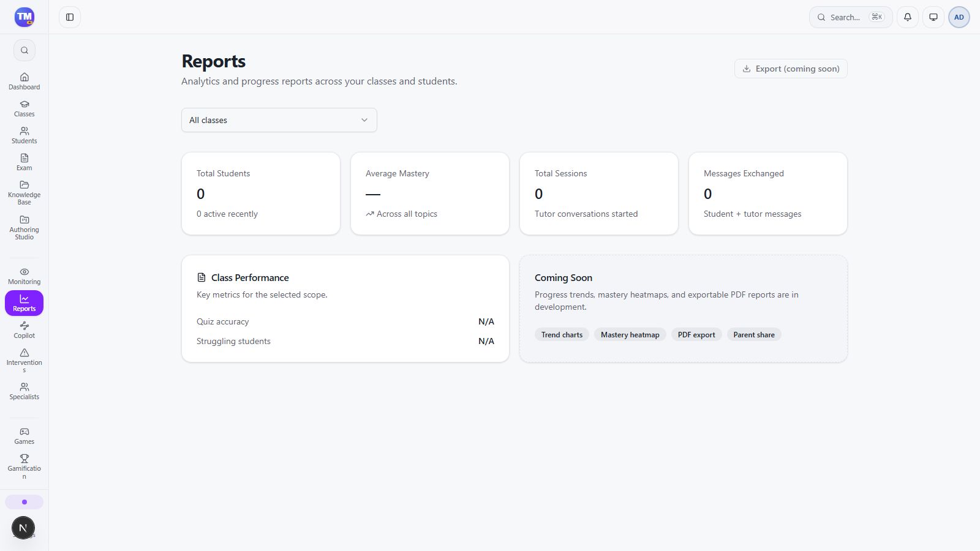Screen dimensions: 980x551
Task: Open Authoring Studio in sidebar
Action: pos(24,228)
